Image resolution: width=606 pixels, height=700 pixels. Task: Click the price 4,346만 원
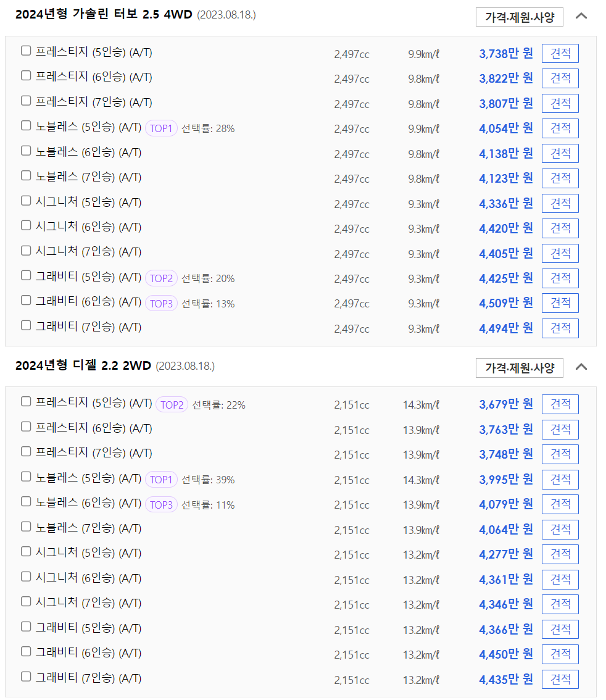(x=505, y=604)
